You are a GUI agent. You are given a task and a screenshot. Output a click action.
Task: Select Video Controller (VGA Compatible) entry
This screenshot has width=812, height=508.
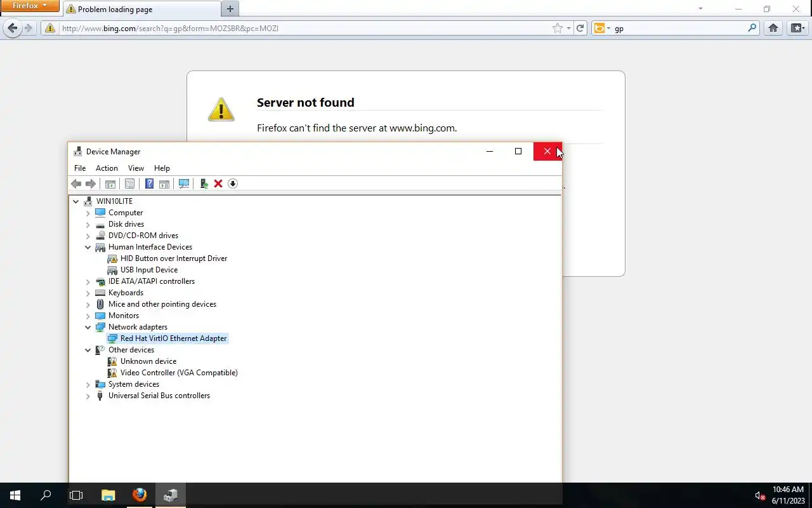coord(179,373)
